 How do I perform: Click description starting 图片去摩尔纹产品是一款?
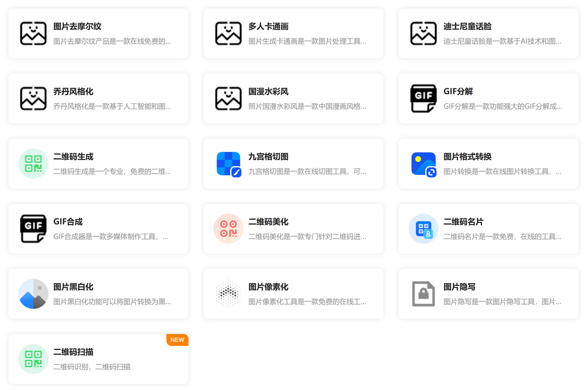click(x=112, y=41)
